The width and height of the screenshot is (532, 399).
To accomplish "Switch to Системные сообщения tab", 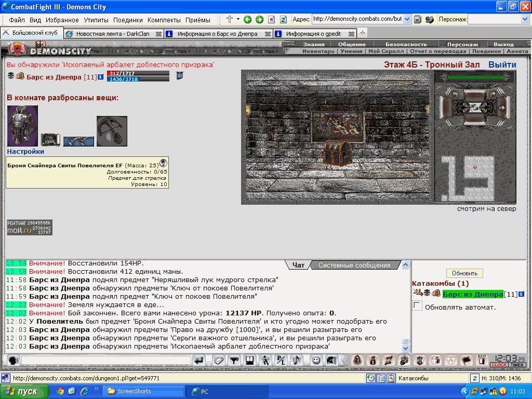I will (x=354, y=265).
